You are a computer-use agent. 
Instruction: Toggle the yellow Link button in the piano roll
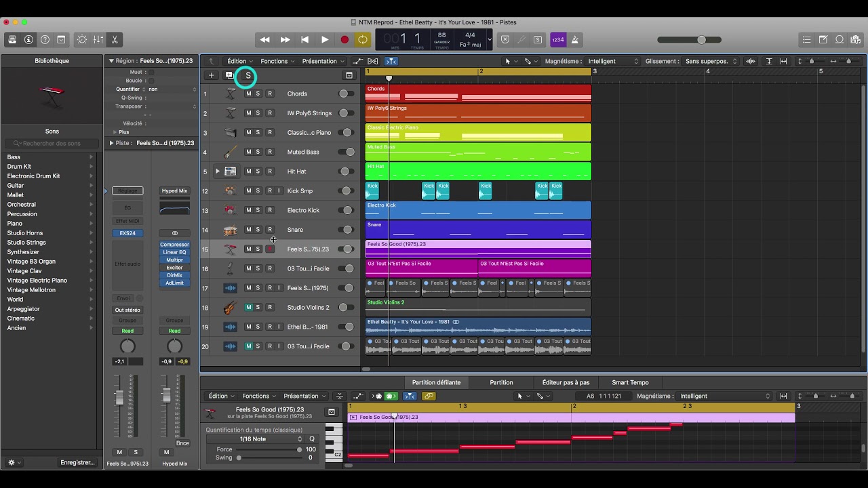429,396
